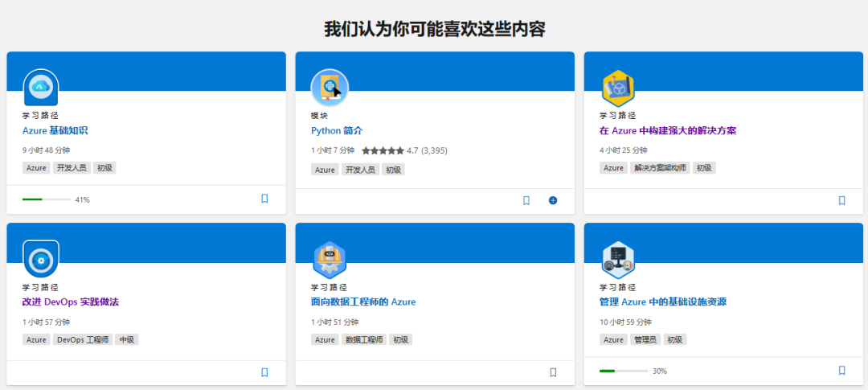Bookmark 在 Azure 中构建强大的解决方案 card
The width and height of the screenshot is (868, 390).
842,200
